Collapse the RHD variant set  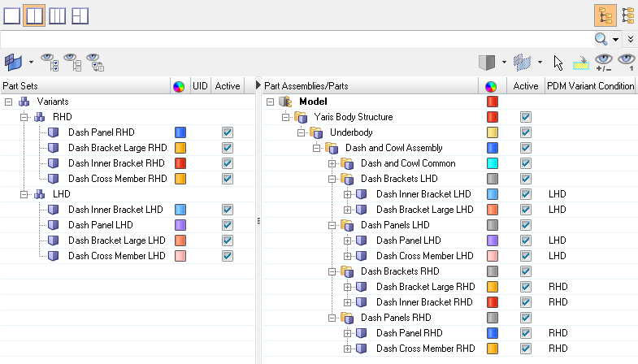coord(25,117)
